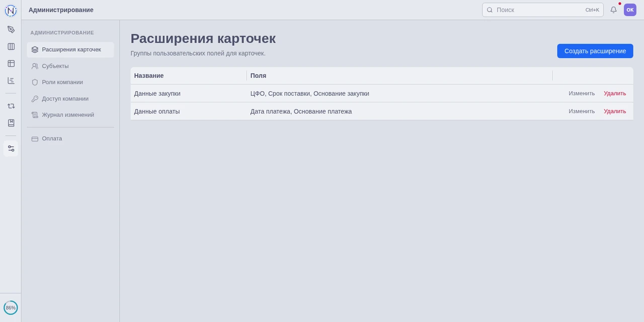This screenshot has width=644, height=322.
Task: Click the Название column header
Action: 189,75
